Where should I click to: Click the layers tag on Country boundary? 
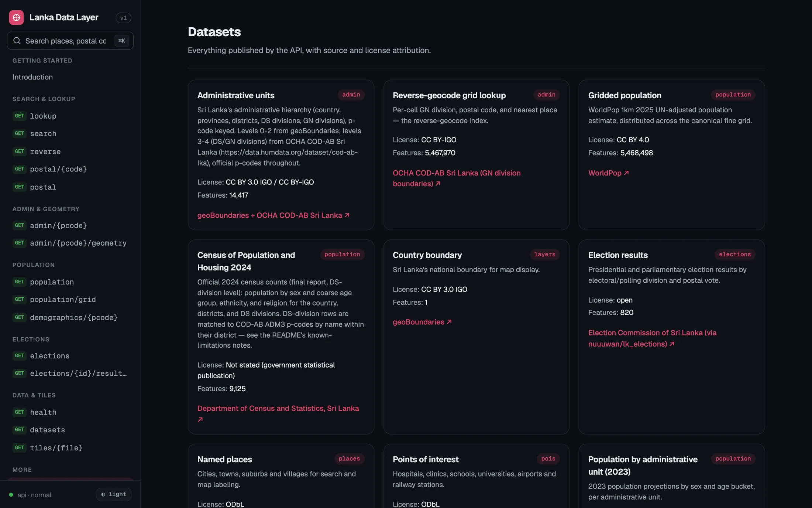(544, 255)
